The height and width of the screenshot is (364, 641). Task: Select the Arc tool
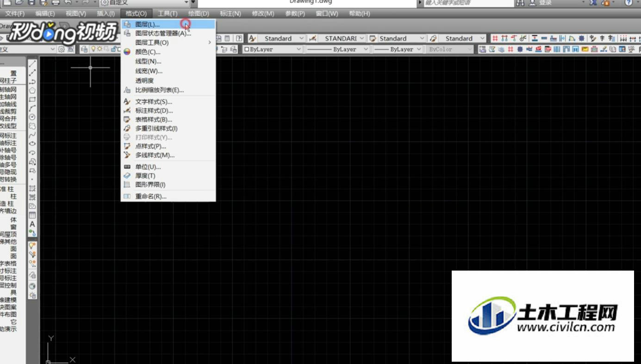(x=32, y=108)
